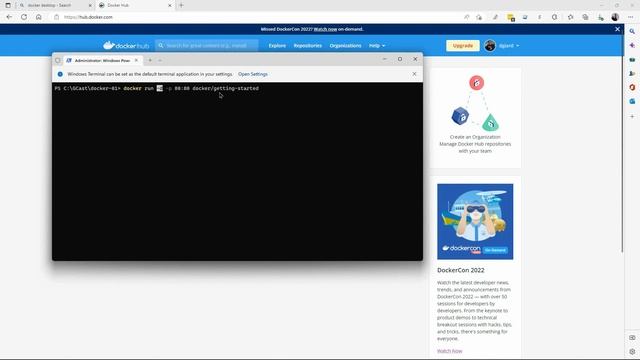
Task: Open Edge settings and more menu
Action: pos(631,17)
